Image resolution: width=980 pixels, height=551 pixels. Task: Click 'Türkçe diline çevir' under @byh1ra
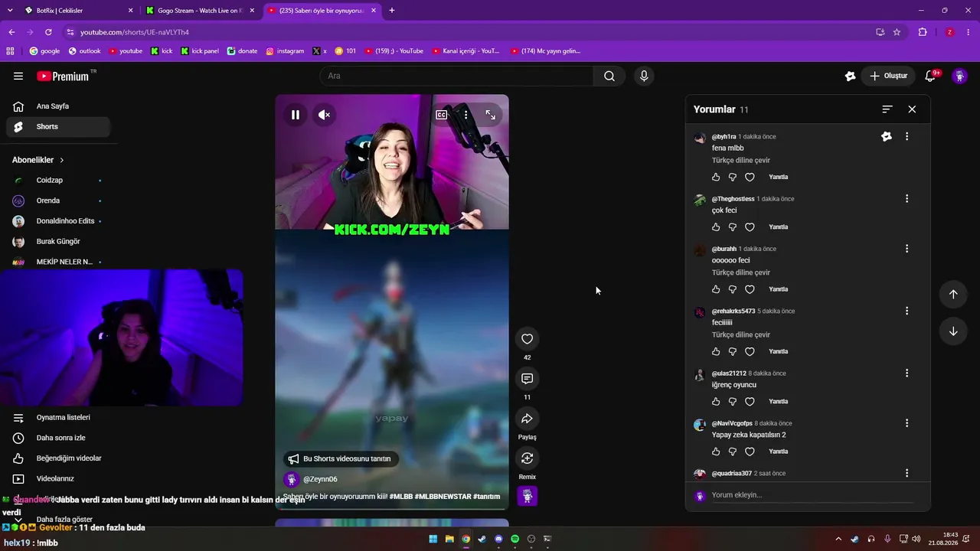point(741,161)
